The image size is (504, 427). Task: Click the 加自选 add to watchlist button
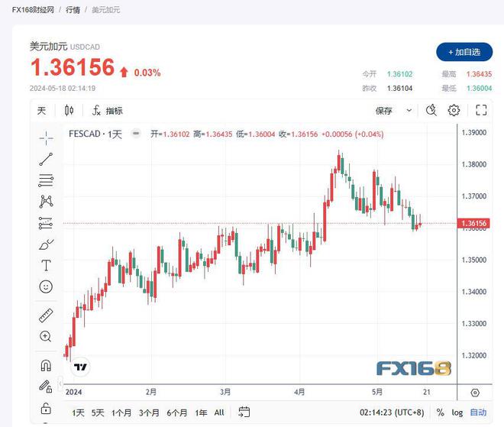point(464,52)
